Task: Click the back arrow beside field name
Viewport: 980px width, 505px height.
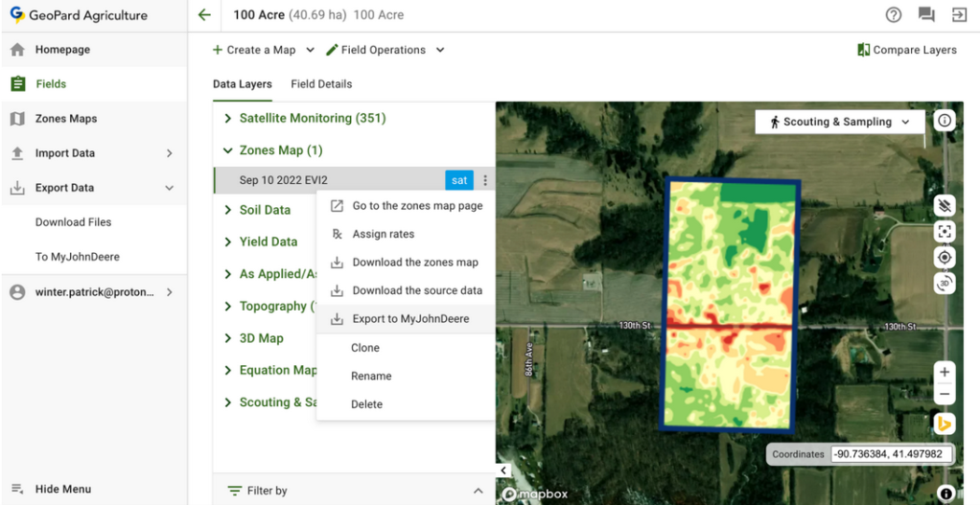Action: point(203,15)
